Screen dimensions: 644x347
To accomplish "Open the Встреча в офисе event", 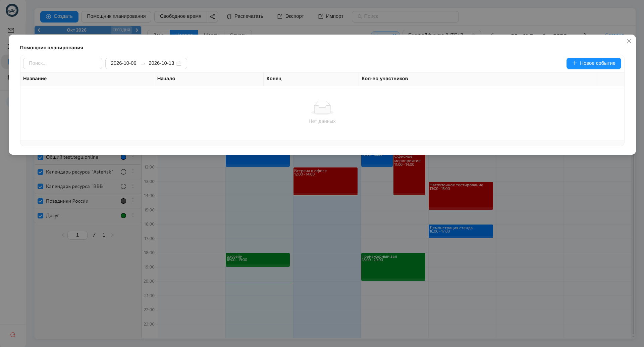I will [x=325, y=181].
